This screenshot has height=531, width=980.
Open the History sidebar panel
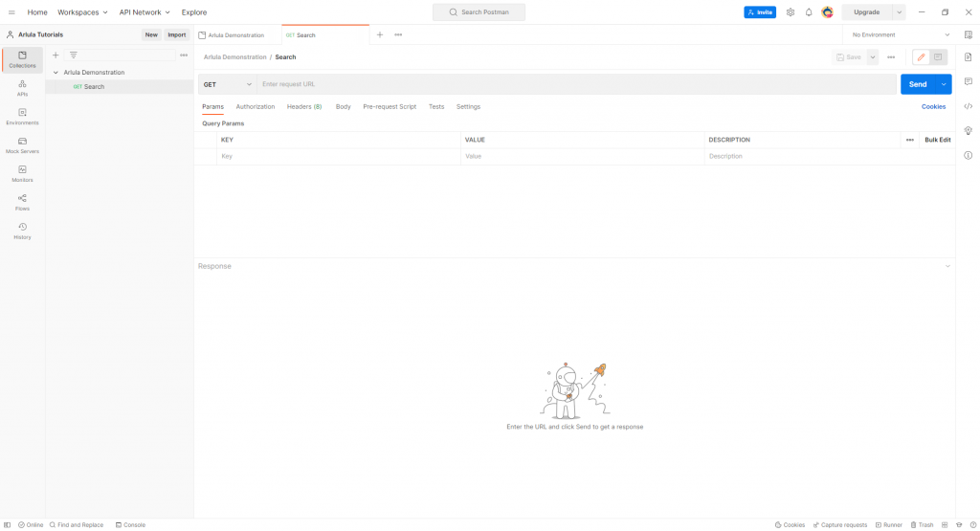[23, 232]
